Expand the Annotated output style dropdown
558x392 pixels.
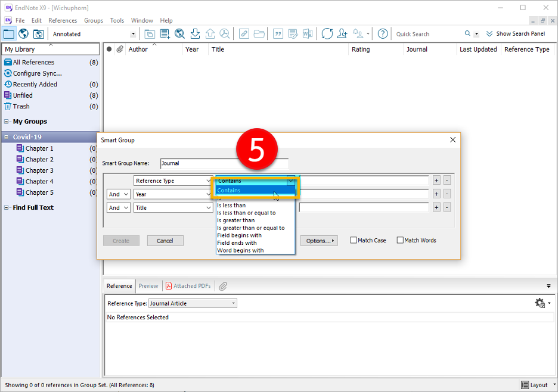133,34
